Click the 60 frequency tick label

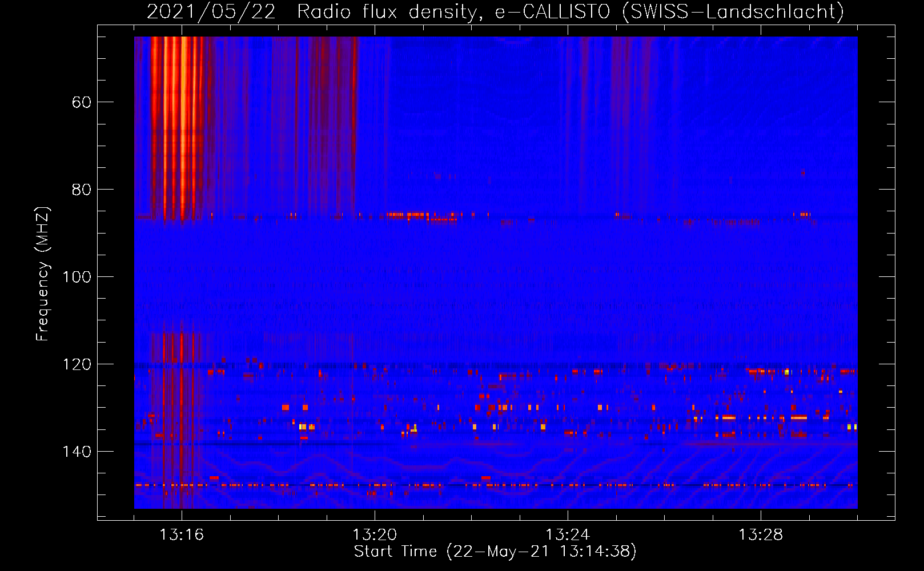pyautogui.click(x=81, y=102)
